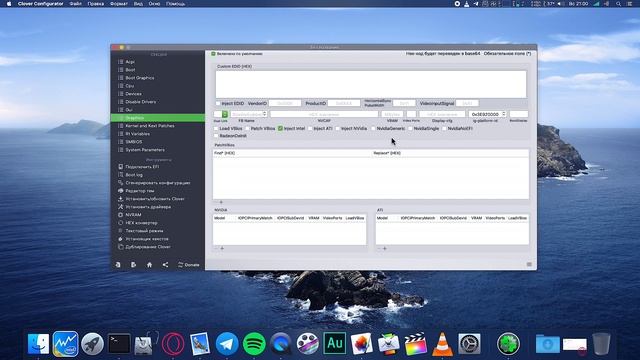Viewport: 640px width, 360px height.
Task: Click the Theme Editor tool icon
Action: (120, 191)
